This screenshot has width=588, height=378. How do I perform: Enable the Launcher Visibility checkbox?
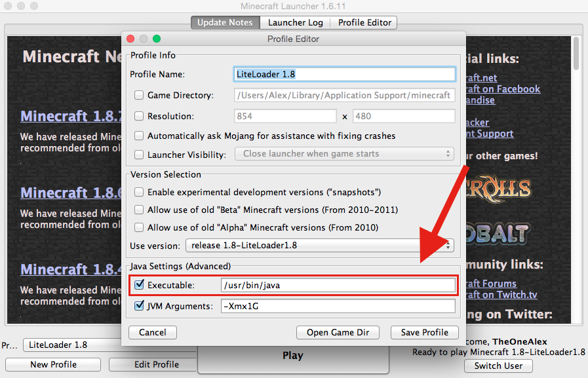click(x=139, y=155)
